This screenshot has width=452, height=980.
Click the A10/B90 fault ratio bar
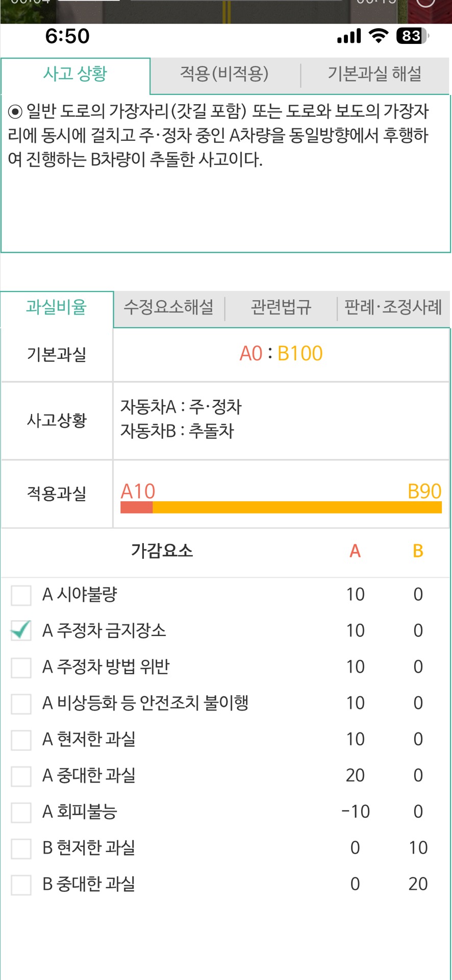click(x=281, y=507)
